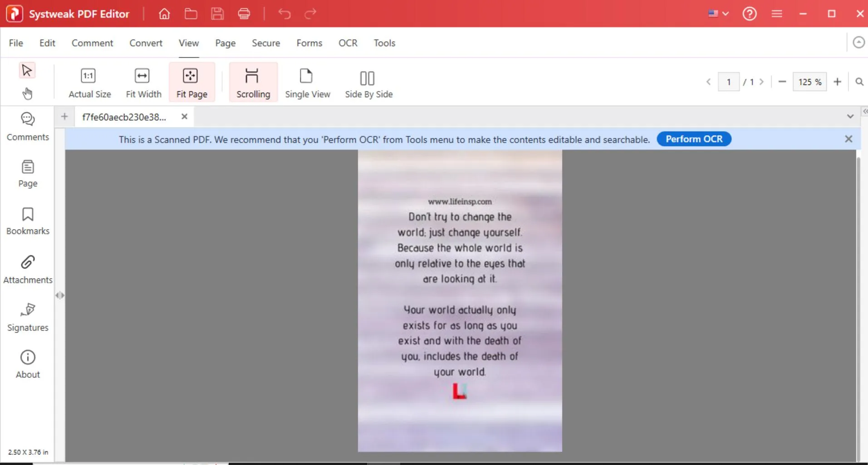Collapse the right panel with double chevron
Image resolution: width=868 pixels, height=465 pixels.
[864, 111]
